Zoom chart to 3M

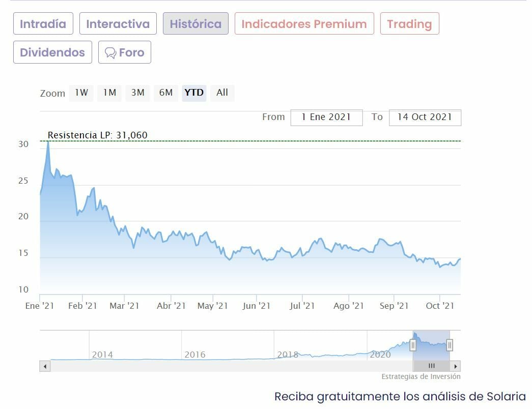137,93
